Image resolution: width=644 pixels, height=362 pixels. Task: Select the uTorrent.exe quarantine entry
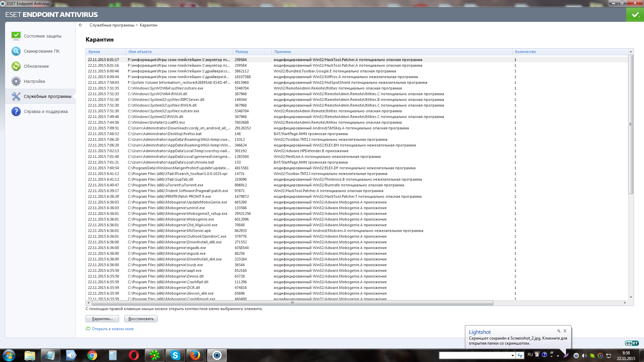(357, 185)
